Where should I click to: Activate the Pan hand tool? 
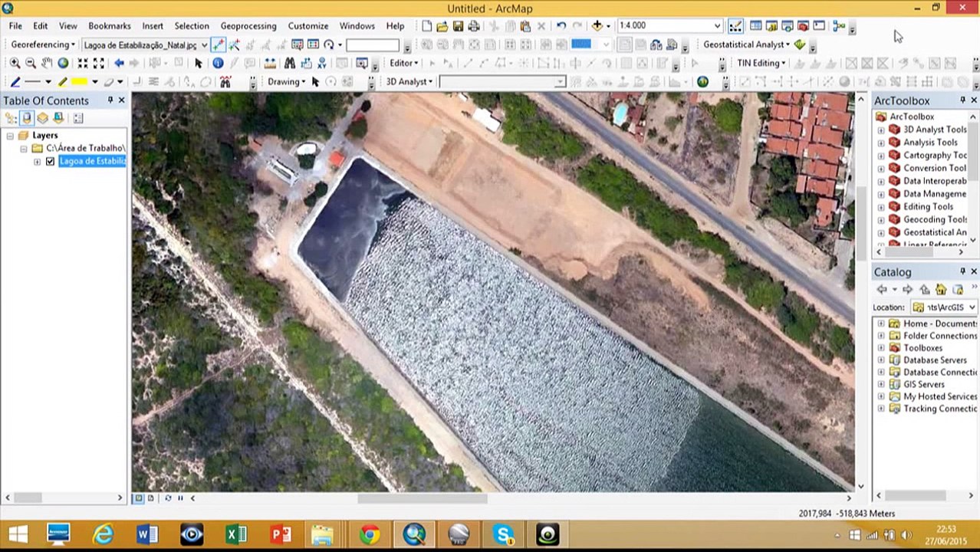point(47,63)
